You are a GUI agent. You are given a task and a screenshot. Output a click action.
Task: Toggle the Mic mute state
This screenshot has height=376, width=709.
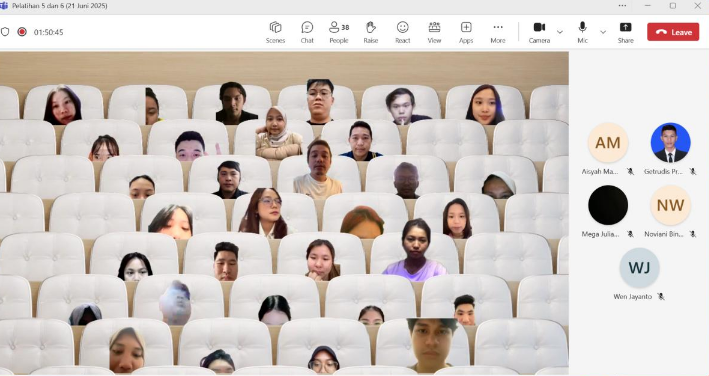582,32
